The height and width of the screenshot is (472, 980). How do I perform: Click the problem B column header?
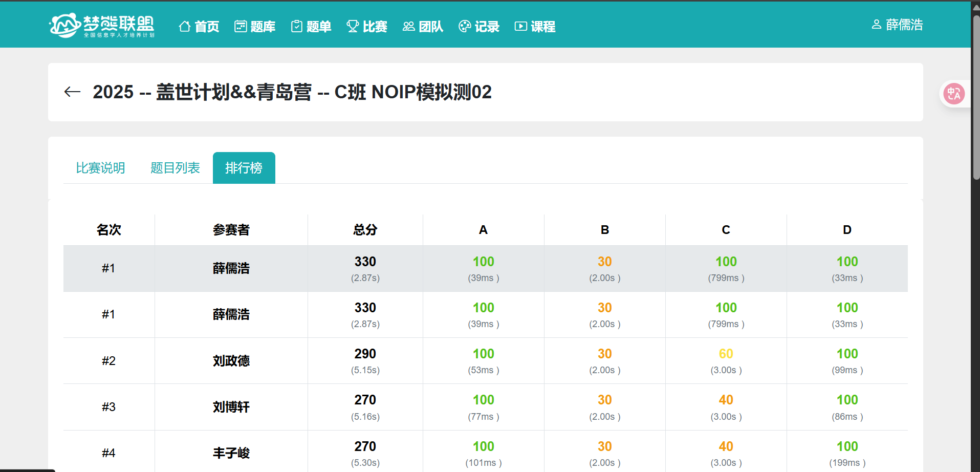[x=605, y=230]
